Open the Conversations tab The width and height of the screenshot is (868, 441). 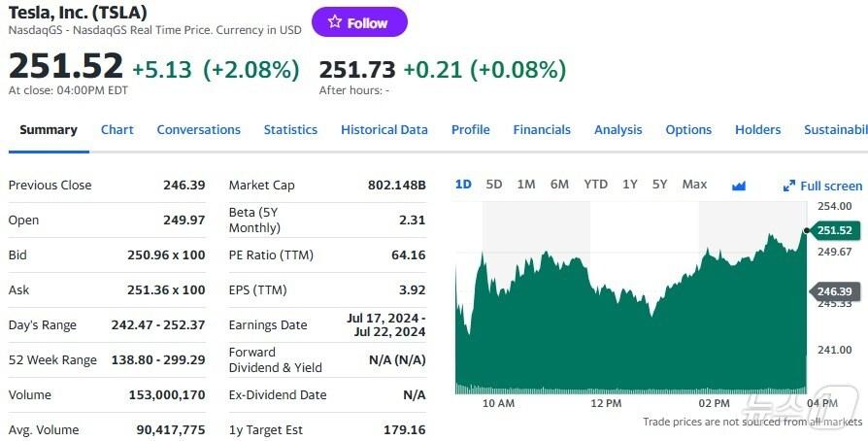(x=198, y=130)
